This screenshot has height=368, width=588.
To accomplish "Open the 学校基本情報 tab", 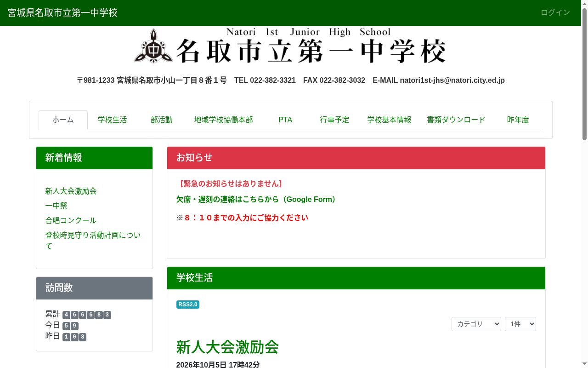I will tap(389, 120).
